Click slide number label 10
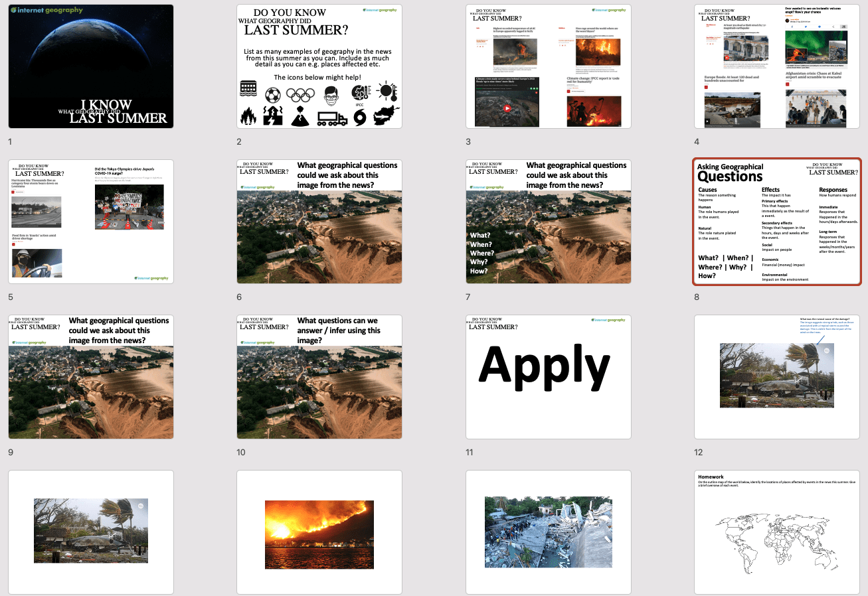 pyautogui.click(x=241, y=452)
